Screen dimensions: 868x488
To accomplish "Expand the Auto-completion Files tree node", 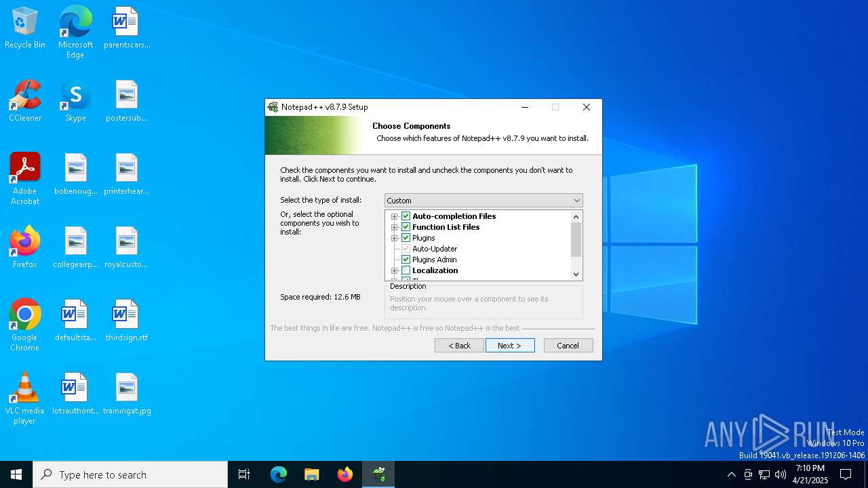I will (394, 216).
